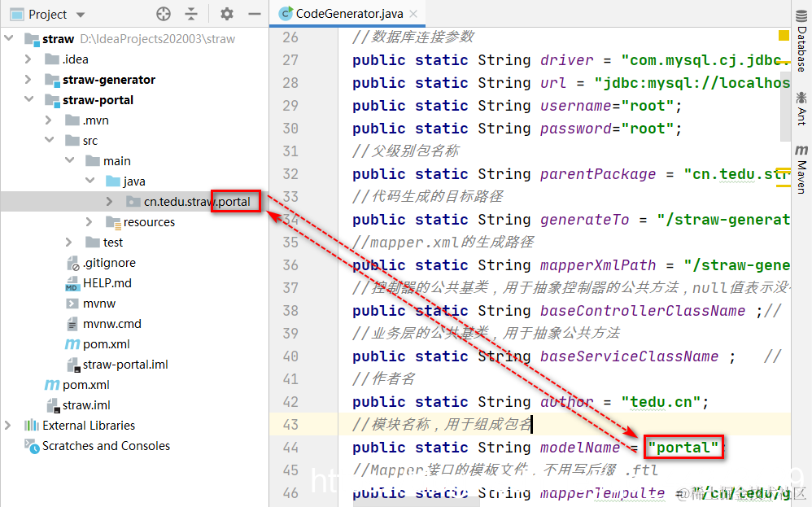The height and width of the screenshot is (507, 812).
Task: Expand cn.tedu.straw.portal package
Action: (109, 202)
